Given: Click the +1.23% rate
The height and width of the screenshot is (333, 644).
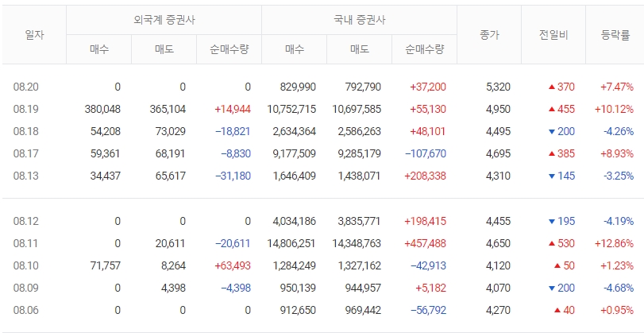Looking at the screenshot, I should coord(617,265).
